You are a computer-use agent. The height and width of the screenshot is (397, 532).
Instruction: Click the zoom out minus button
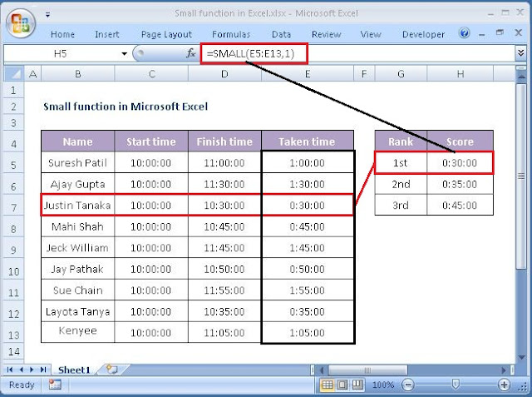(407, 385)
